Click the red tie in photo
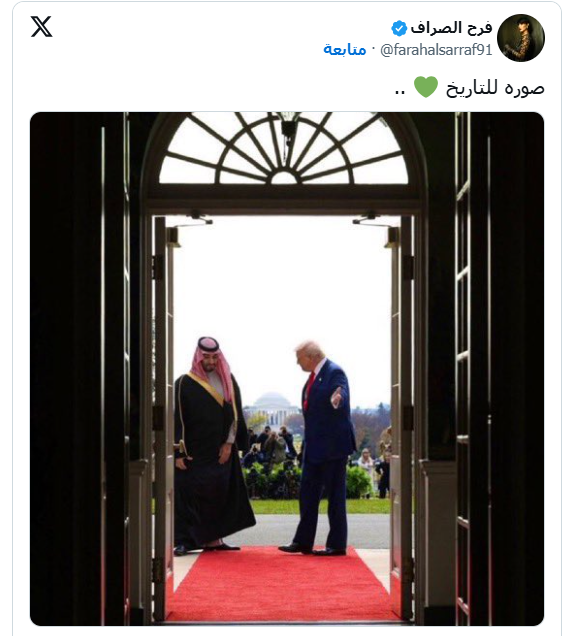The width and height of the screenshot is (566, 636). (309, 388)
